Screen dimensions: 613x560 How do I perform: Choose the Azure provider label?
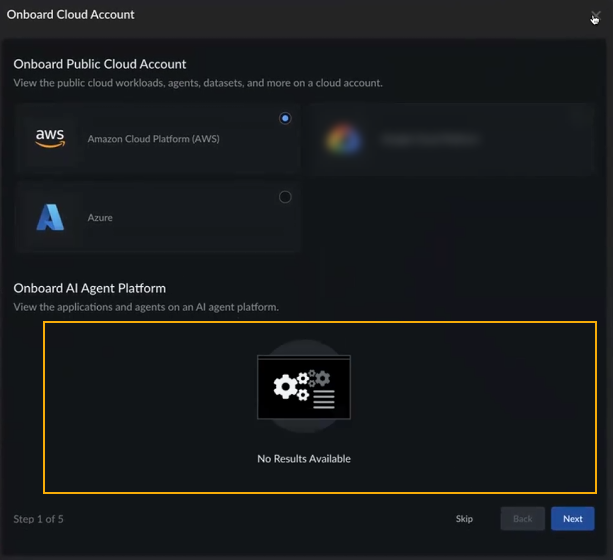point(100,218)
